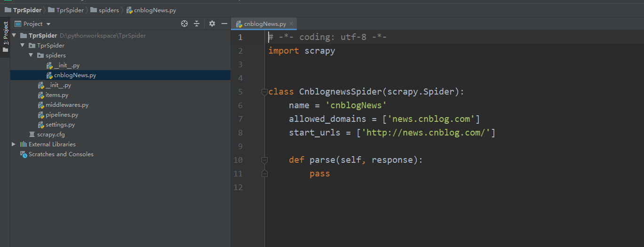Select the spiders folder in tree
The height and width of the screenshot is (247, 644).
[120, 56]
